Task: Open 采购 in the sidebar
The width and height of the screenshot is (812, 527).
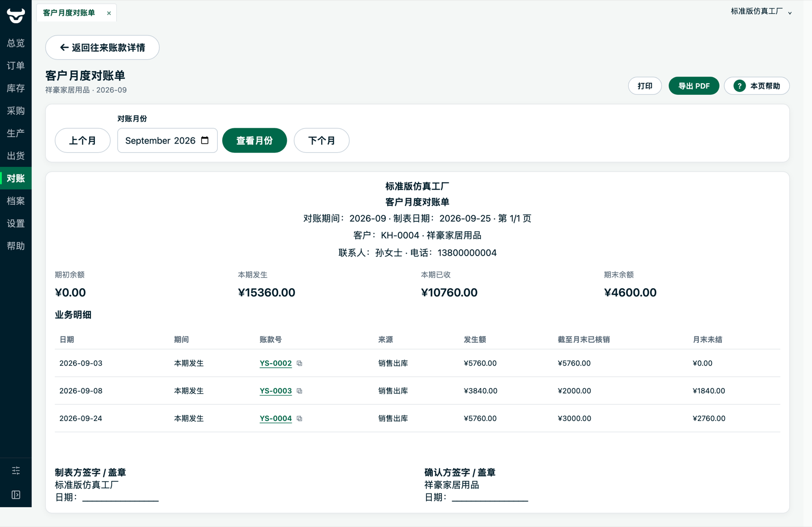Action: tap(16, 111)
